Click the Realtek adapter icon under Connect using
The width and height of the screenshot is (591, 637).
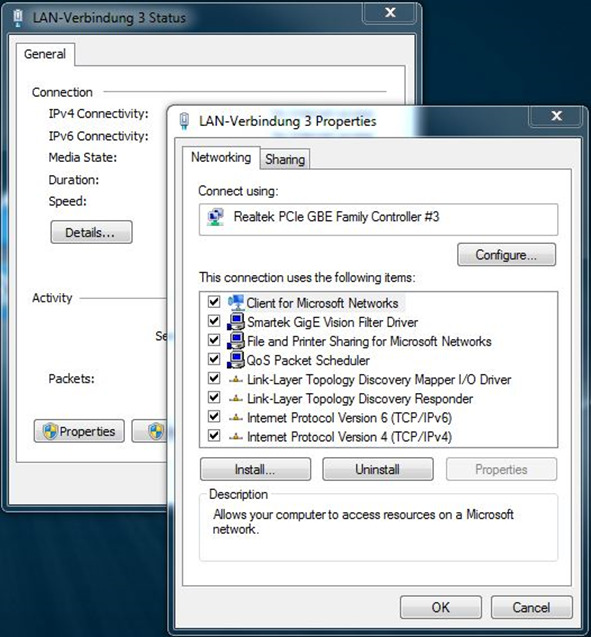(x=216, y=217)
